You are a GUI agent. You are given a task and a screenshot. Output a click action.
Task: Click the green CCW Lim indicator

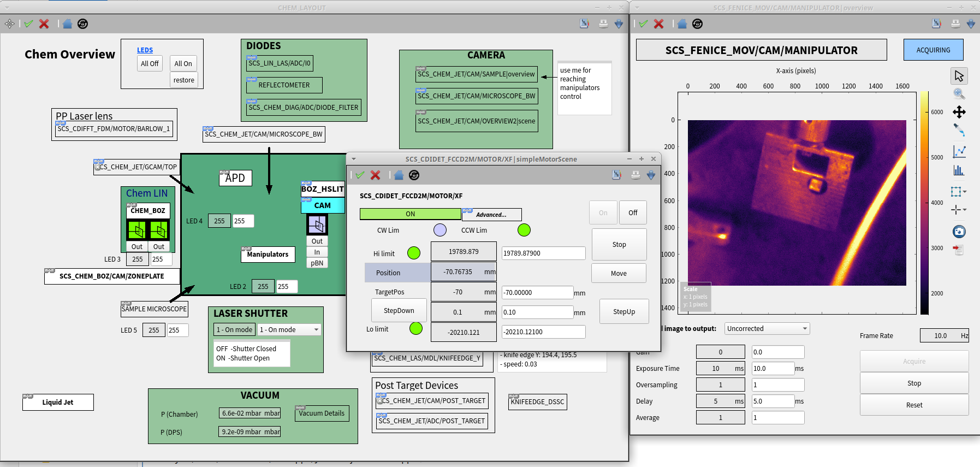pyautogui.click(x=524, y=230)
